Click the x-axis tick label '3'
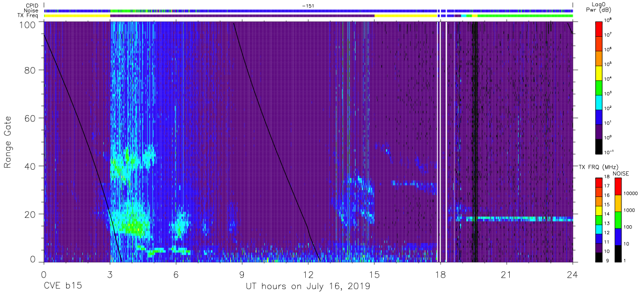 (x=110, y=274)
